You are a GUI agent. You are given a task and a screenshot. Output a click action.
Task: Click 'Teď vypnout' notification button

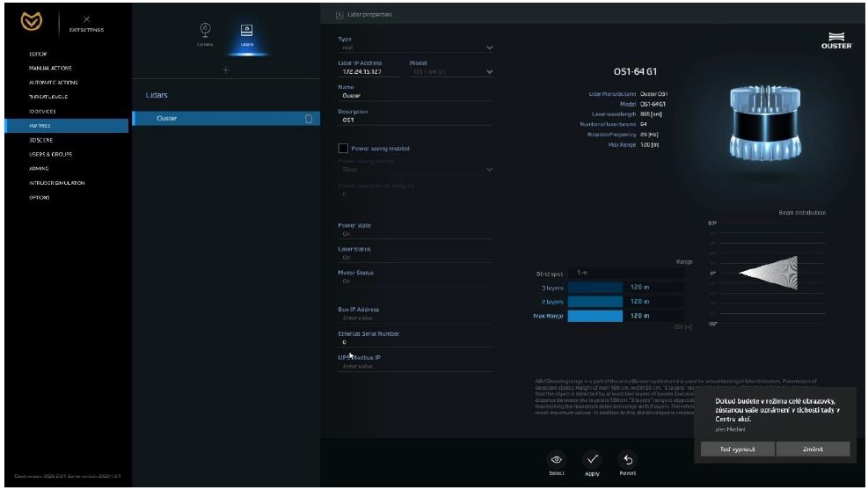(737, 449)
